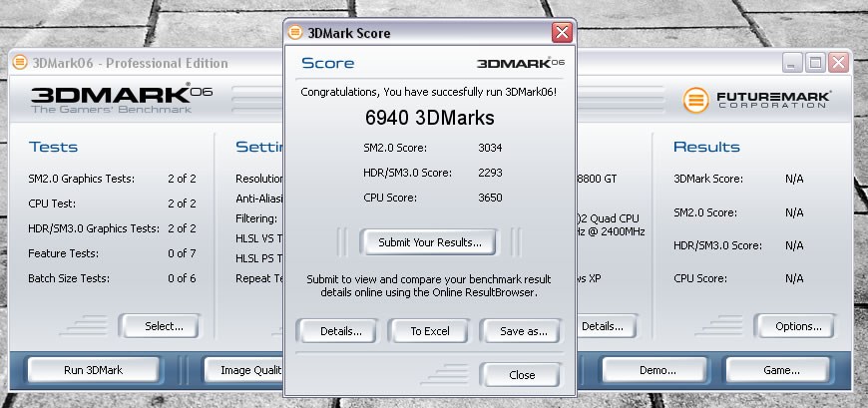Screen dimensions: 868x408
Task: Click 3DMark Score N/A in Results
Action: [738, 179]
